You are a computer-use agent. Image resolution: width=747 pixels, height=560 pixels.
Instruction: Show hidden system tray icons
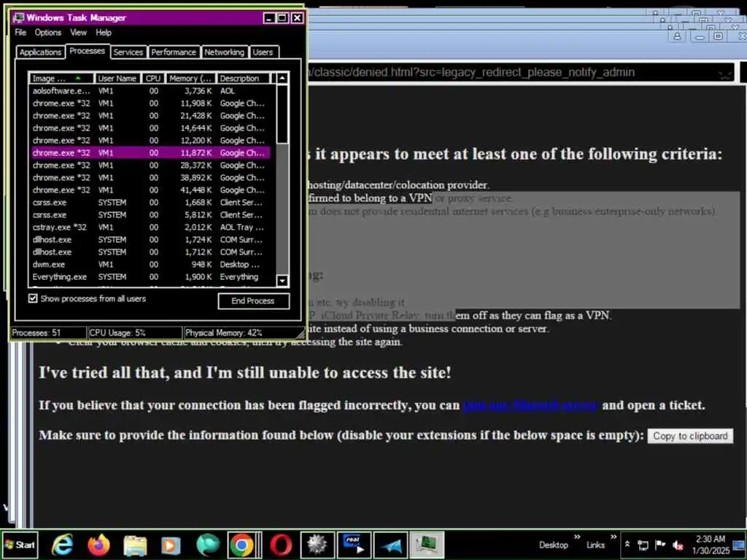[x=627, y=544]
